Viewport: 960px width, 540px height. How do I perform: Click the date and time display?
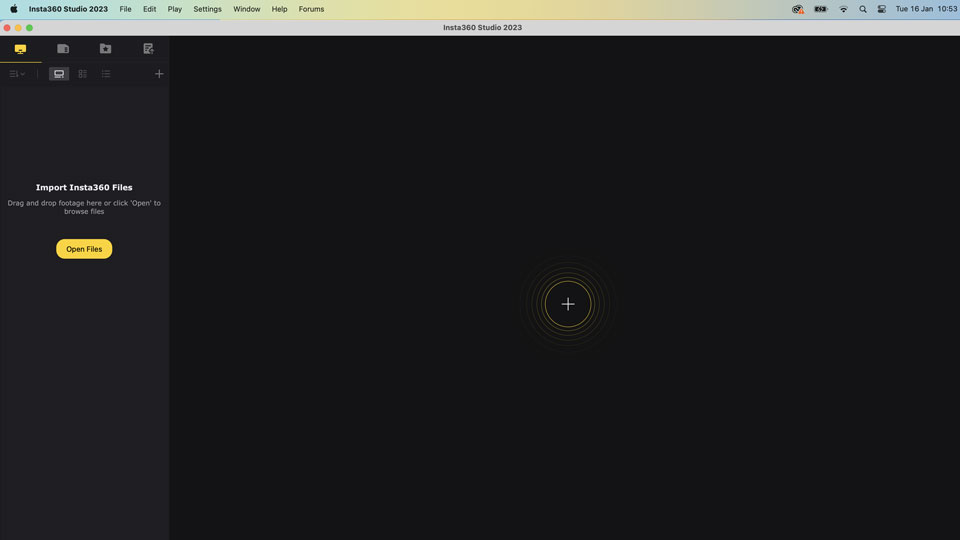[926, 9]
